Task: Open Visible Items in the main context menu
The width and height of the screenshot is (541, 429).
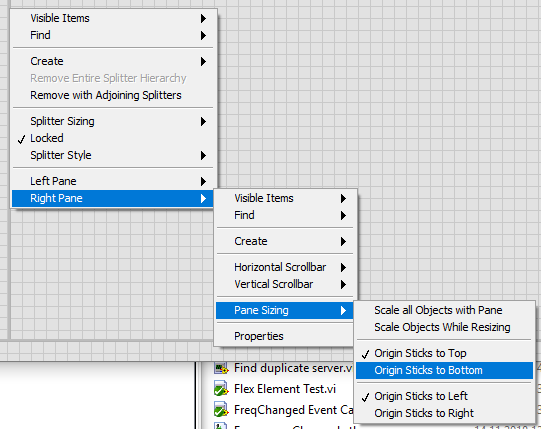Action: [112, 18]
